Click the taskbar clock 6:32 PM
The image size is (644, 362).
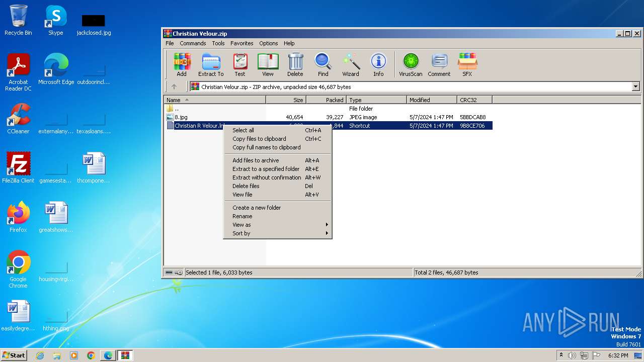click(618, 355)
